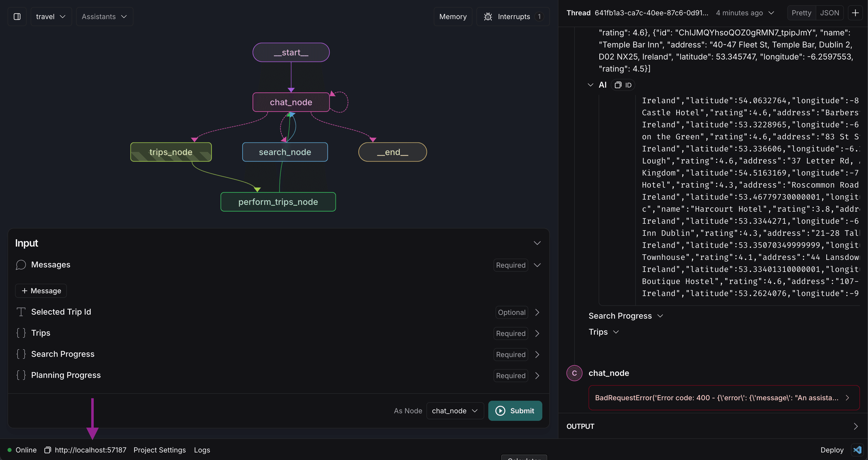The image size is (868, 460).
Task: Click the chat_node avatar circle
Action: (574, 373)
